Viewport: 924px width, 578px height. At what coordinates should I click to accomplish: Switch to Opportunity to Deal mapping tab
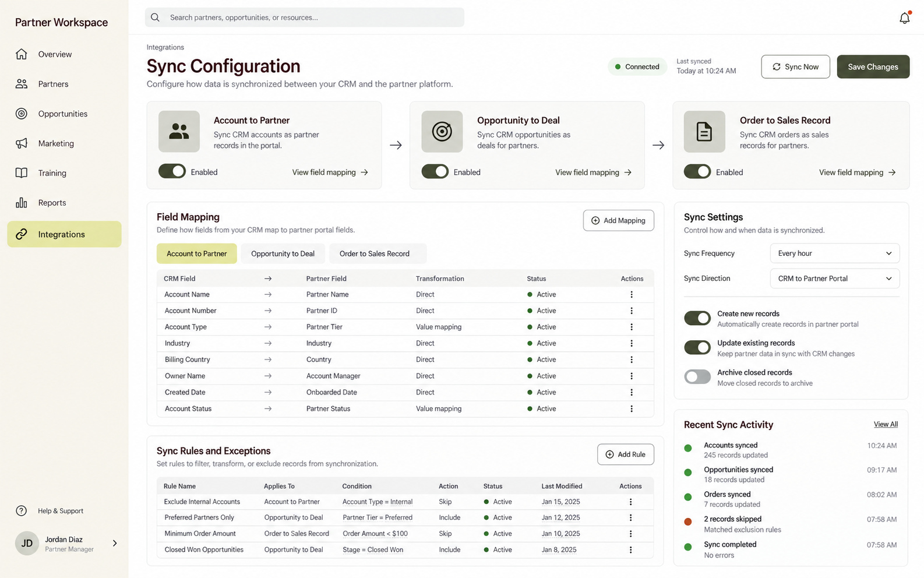click(x=283, y=253)
